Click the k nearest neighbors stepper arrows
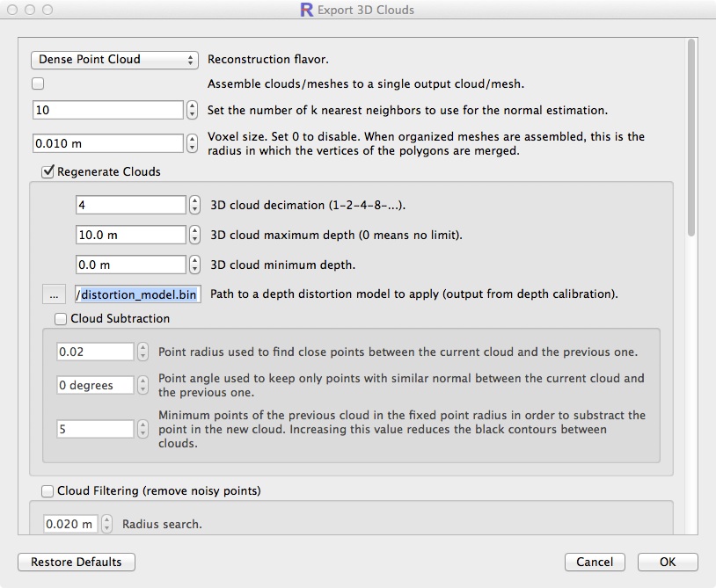The image size is (716, 588). click(193, 111)
